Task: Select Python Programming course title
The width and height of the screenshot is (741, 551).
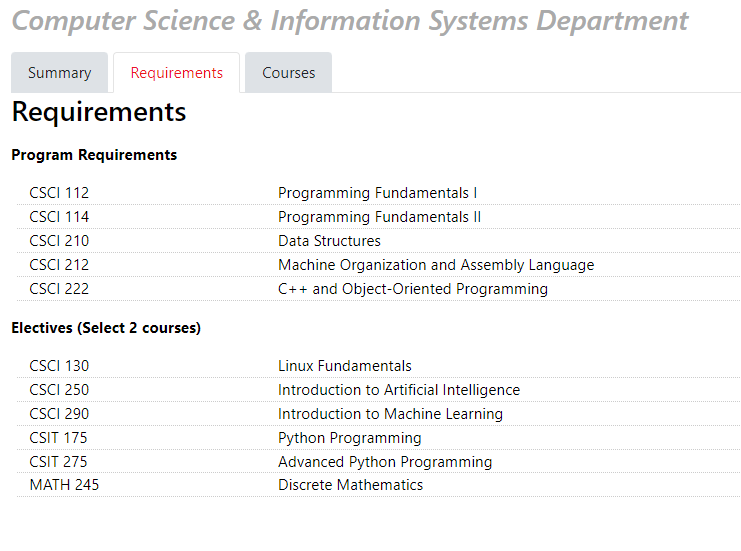Action: (x=349, y=438)
